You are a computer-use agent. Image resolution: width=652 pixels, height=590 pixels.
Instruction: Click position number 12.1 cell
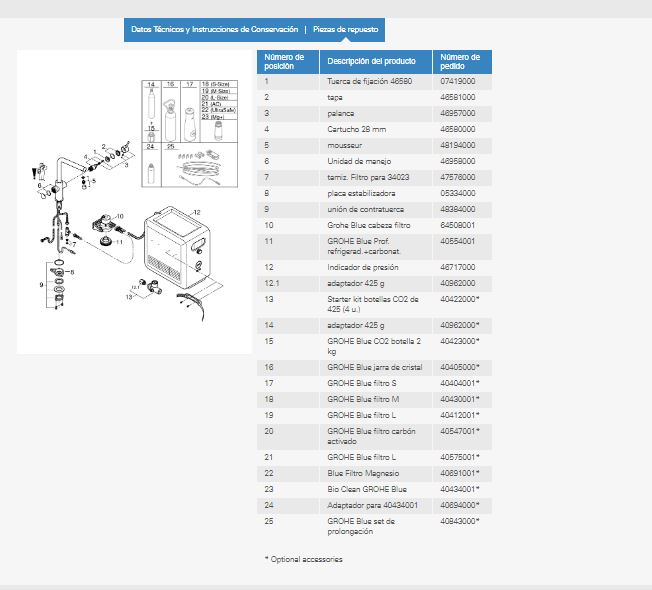click(x=288, y=284)
